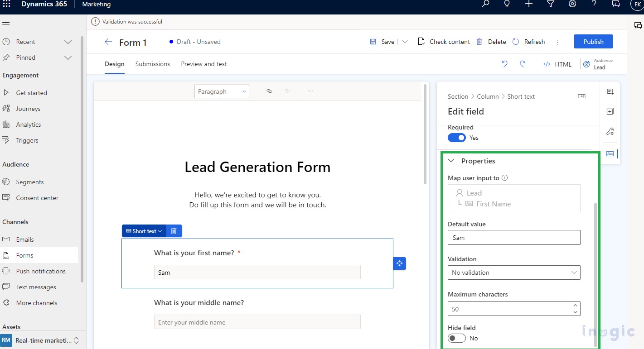
Task: Click the Default value input field
Action: tap(514, 238)
